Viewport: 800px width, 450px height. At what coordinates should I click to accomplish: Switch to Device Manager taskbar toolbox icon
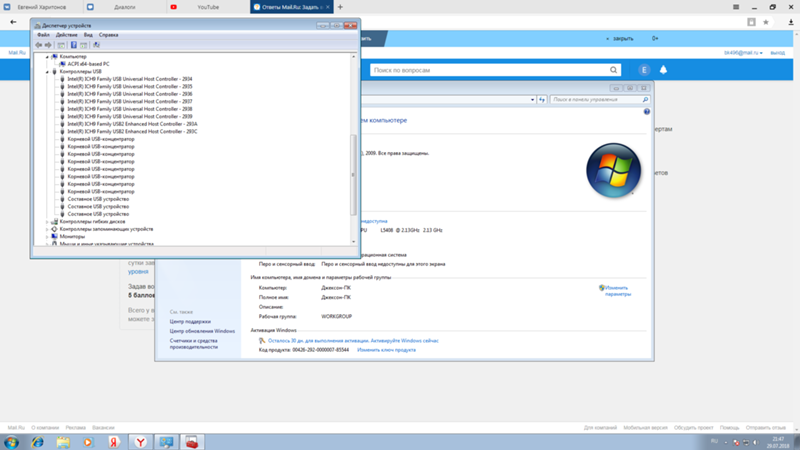192,442
